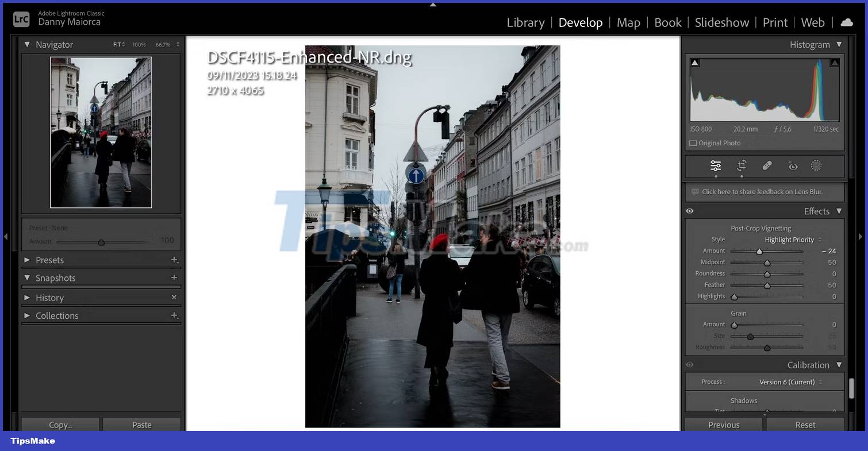Select the Red Eye Correction tool
The image size is (868, 451).
pyautogui.click(x=793, y=166)
